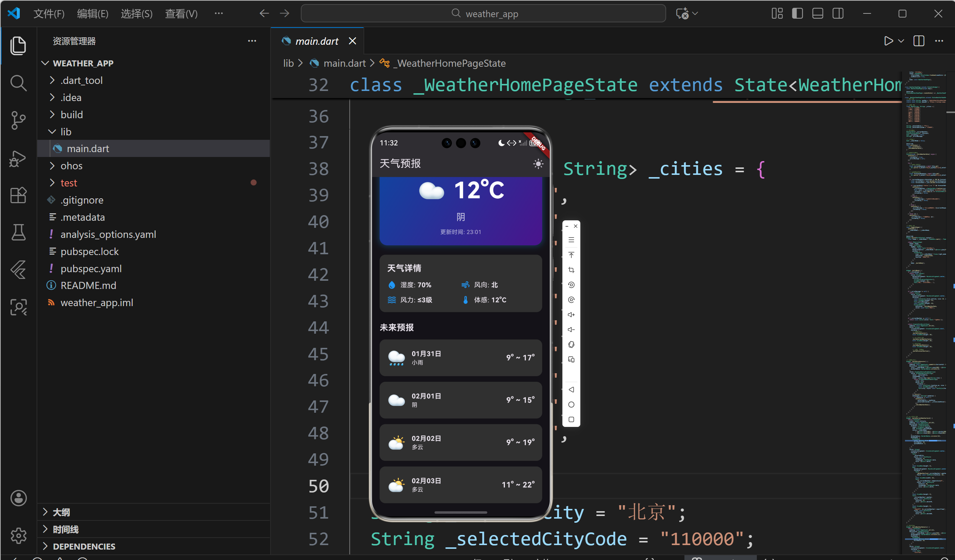Open the Testing flask icon
This screenshot has width=955, height=560.
[x=18, y=232]
